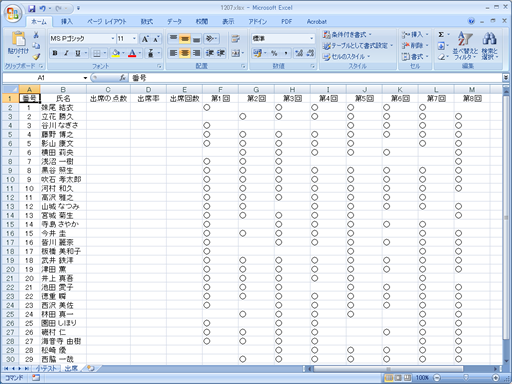
Task: Click the Format Painter brush icon
Action: click(36, 57)
